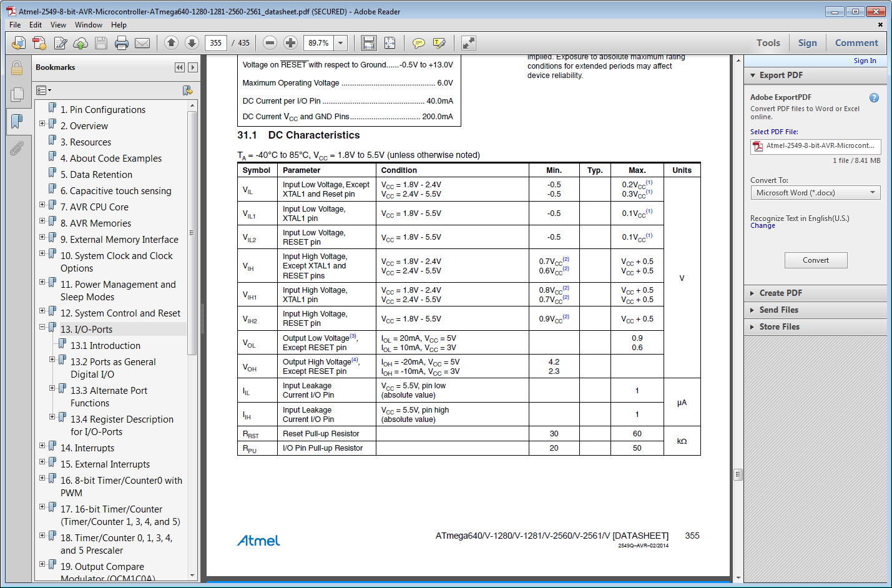Click the document scrollbar down arrow
Image resolution: width=892 pixels, height=588 pixels.
click(738, 579)
